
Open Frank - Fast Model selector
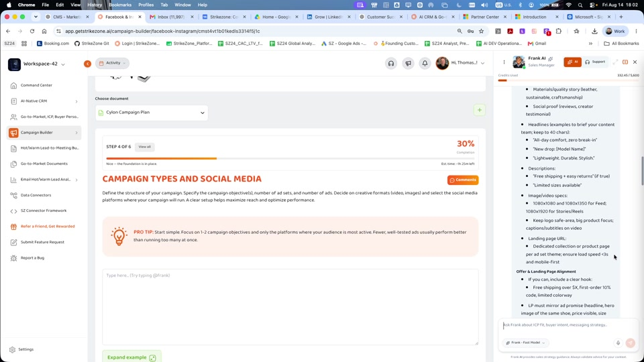(526, 343)
